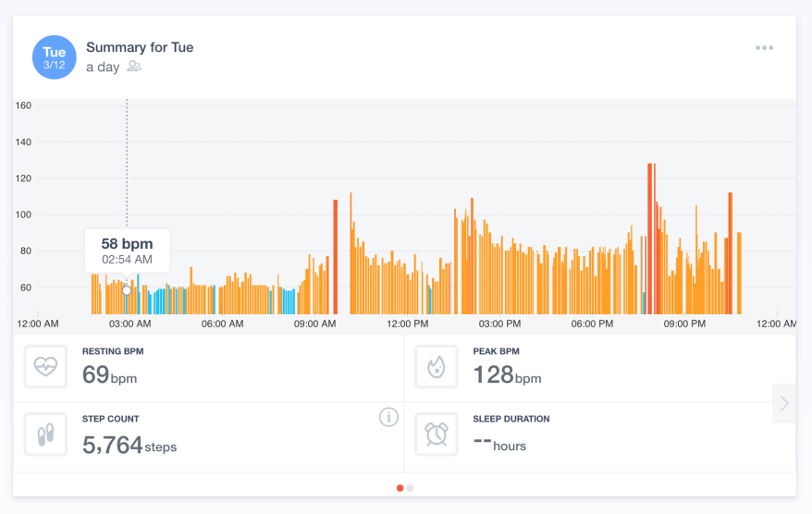This screenshot has width=812, height=514.
Task: Go to next page with right chevron
Action: tap(784, 403)
